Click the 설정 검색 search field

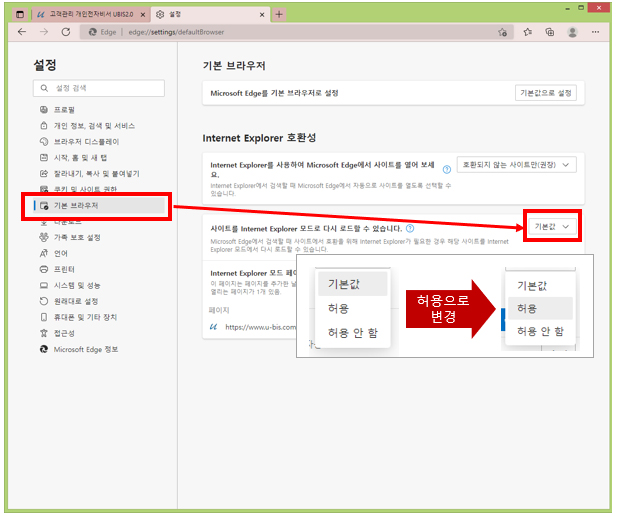99,88
